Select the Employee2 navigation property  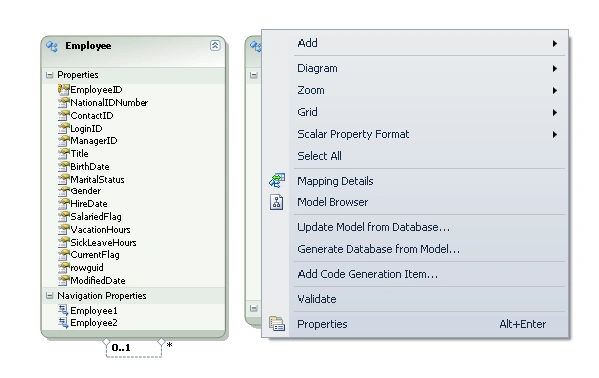point(94,323)
